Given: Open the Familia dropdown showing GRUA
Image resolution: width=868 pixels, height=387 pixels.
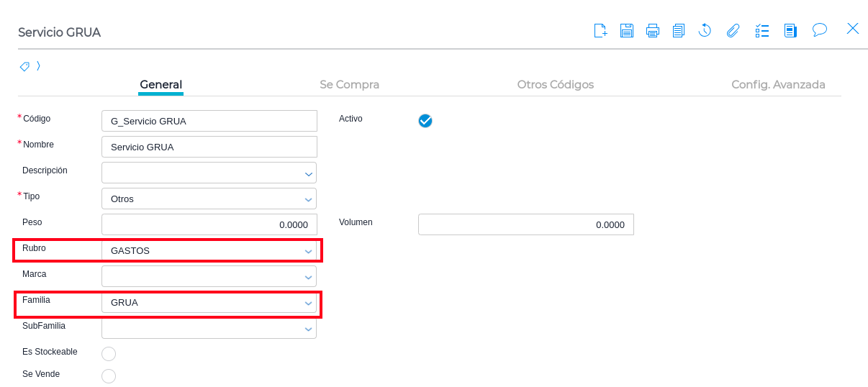Looking at the screenshot, I should (x=309, y=303).
